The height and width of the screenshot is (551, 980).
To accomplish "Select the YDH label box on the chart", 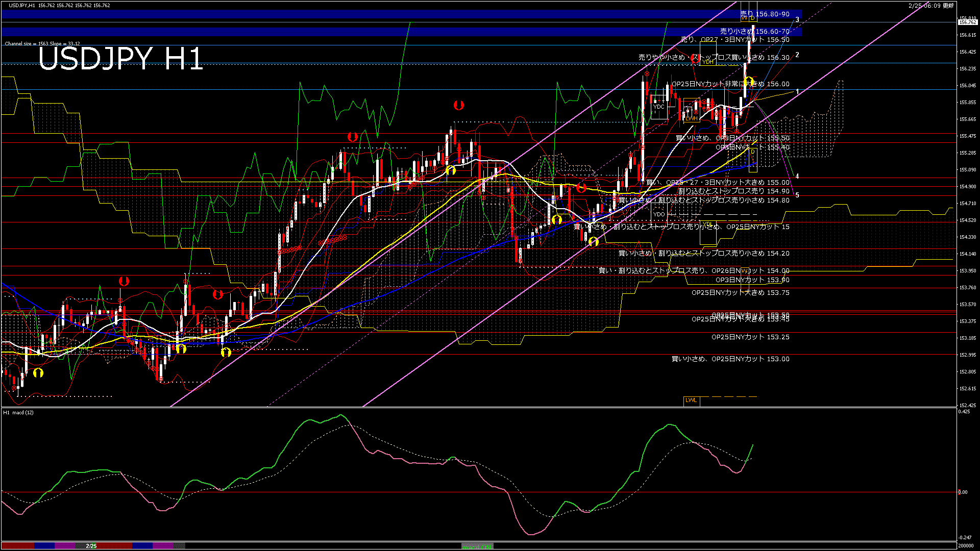I will point(707,62).
